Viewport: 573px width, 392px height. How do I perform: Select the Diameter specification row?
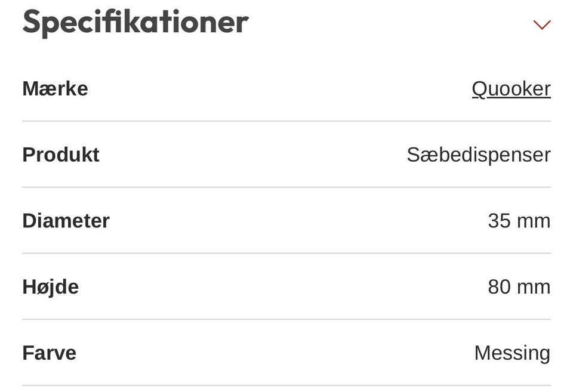(x=286, y=221)
